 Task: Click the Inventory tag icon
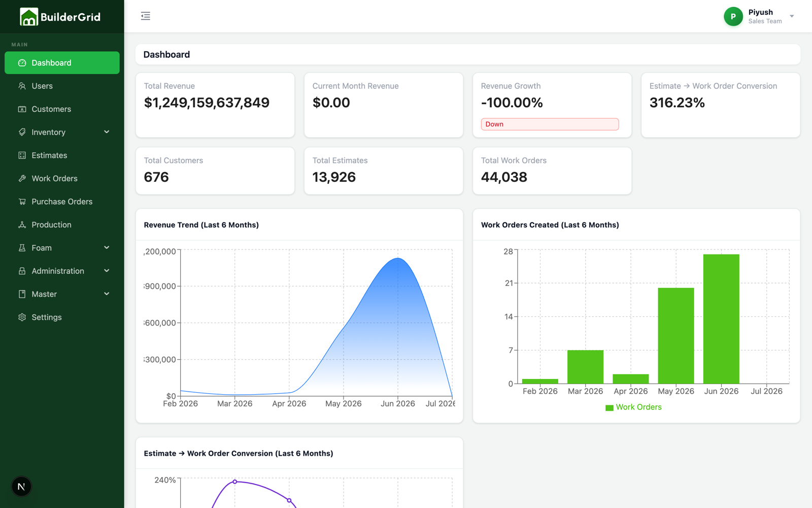pos(22,132)
